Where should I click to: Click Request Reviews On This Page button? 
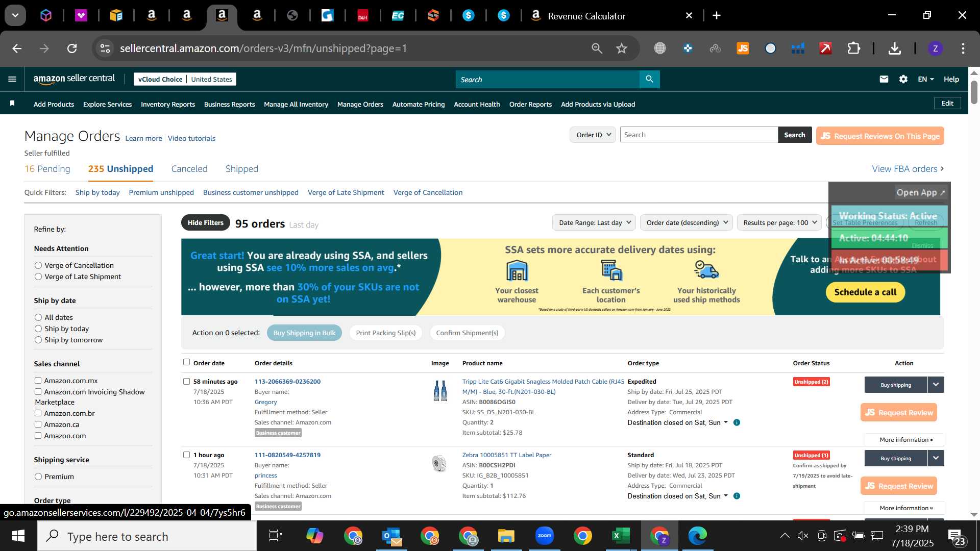tap(880, 136)
